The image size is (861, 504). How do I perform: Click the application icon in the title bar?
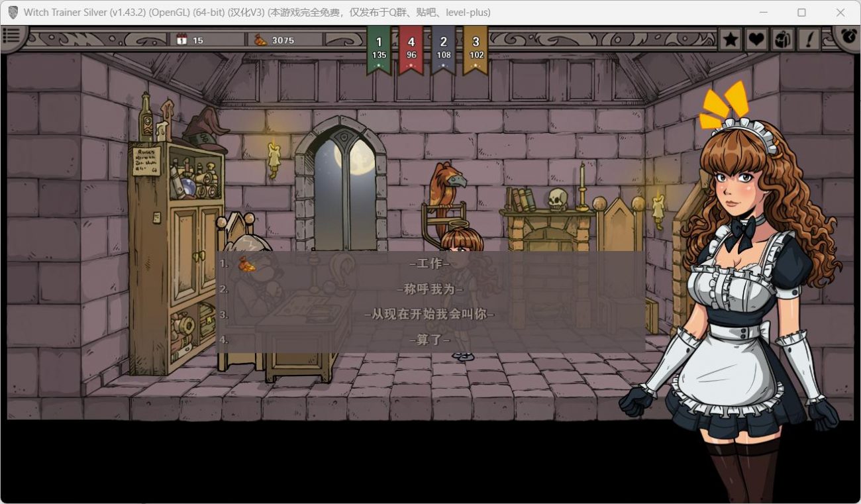13,13
